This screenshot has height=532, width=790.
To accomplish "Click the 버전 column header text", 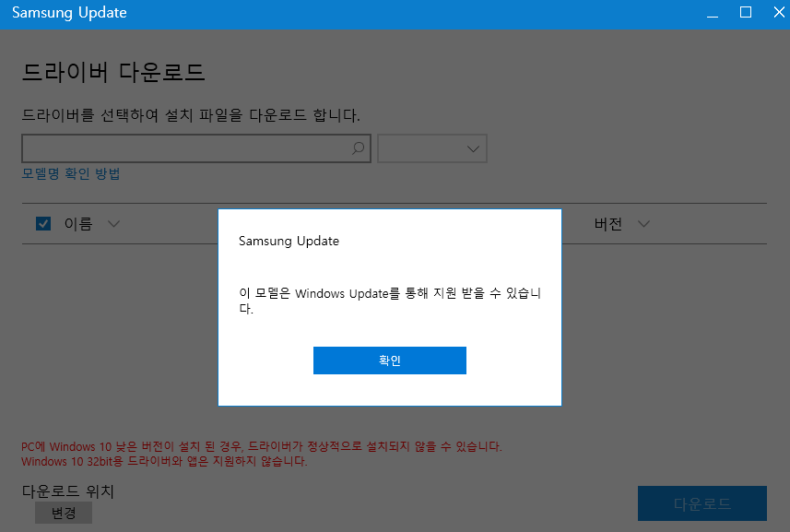I will point(608,224).
